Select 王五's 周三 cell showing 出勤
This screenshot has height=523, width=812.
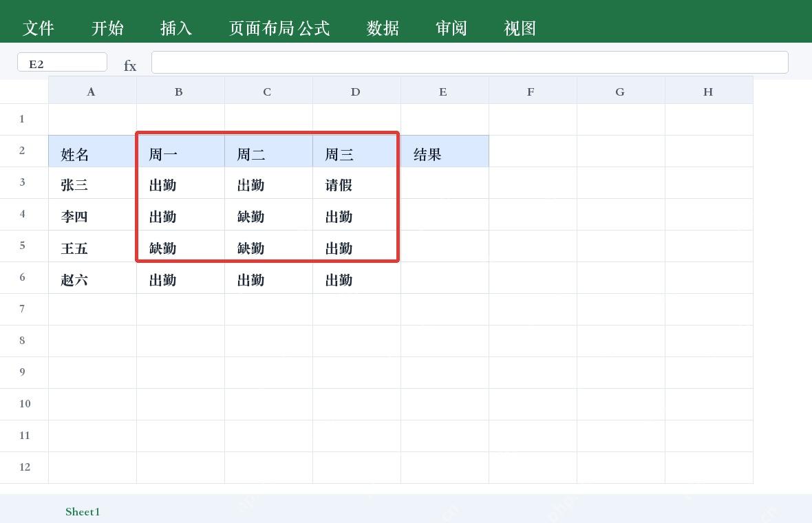357,246
